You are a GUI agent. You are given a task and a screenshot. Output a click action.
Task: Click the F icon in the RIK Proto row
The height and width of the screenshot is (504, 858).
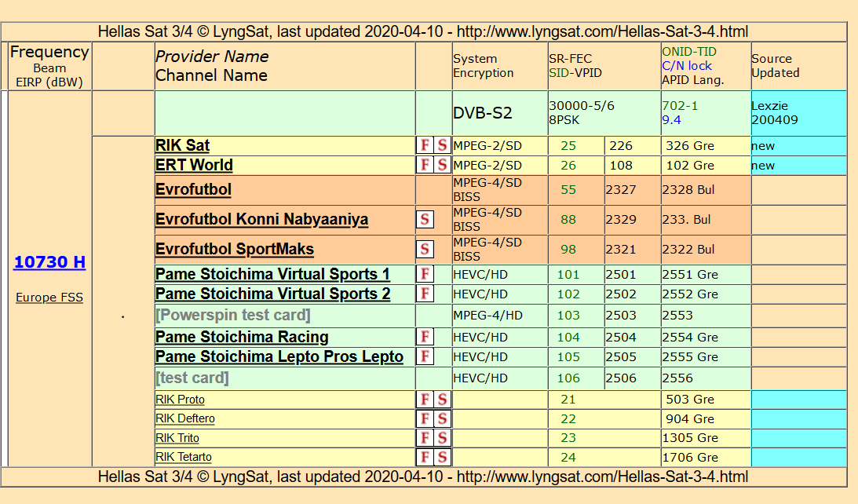pyautogui.click(x=425, y=400)
